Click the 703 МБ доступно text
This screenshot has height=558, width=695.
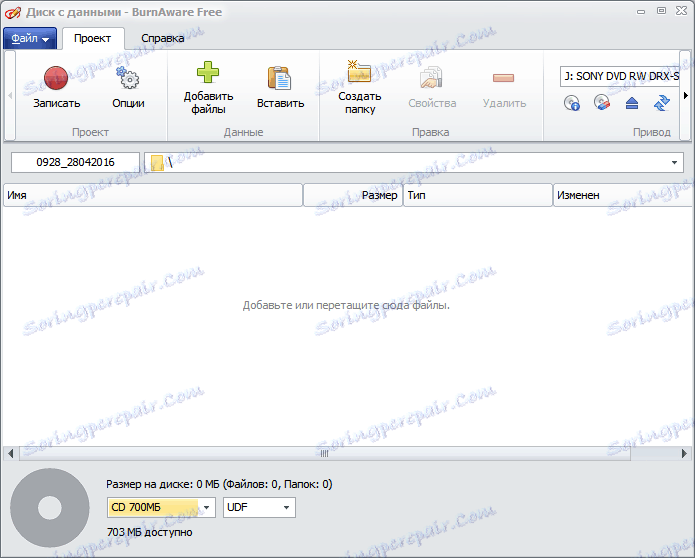pos(149,532)
